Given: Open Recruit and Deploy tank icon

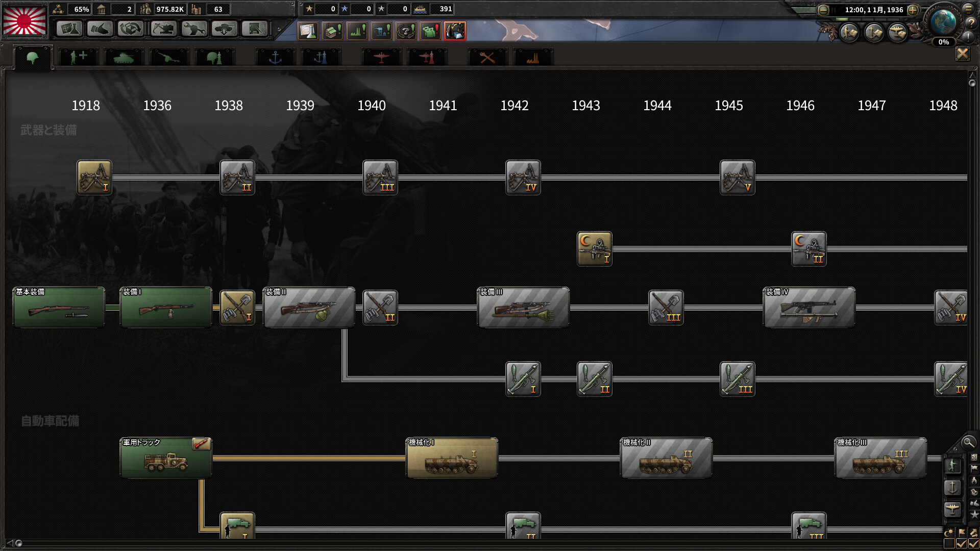Looking at the screenshot, I should point(225,29).
